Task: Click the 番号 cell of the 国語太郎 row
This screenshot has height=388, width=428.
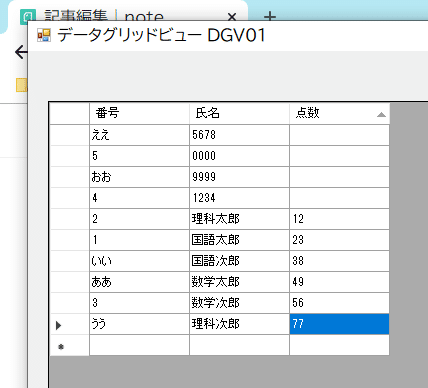Action: coord(139,240)
